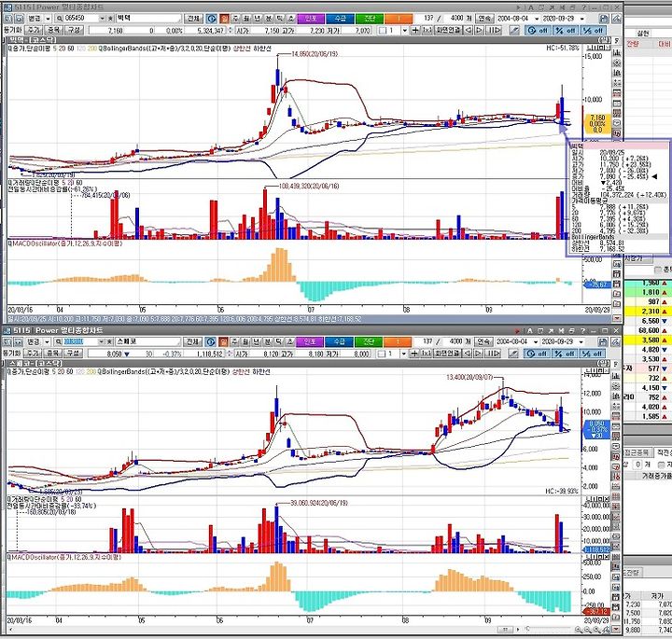Toggle the second 'off' percent button in top chart
Image resolution: width=672 pixels, height=639 pixels.
[x=566, y=31]
